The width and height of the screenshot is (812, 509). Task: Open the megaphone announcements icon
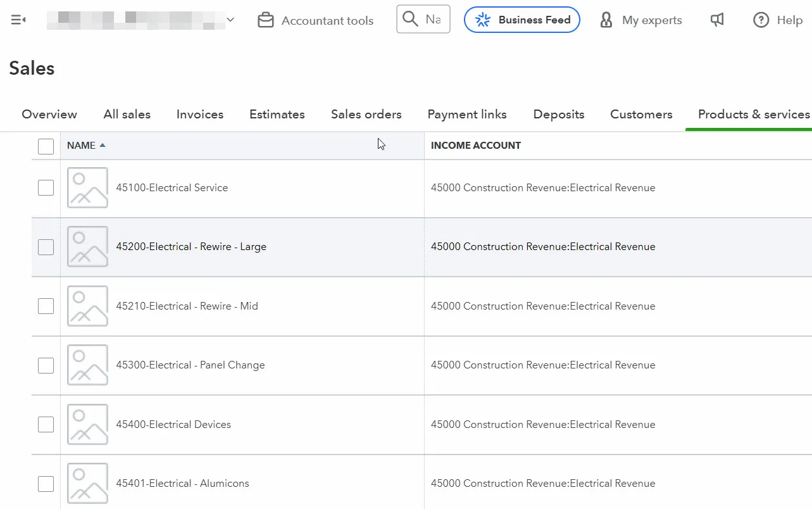tap(717, 20)
